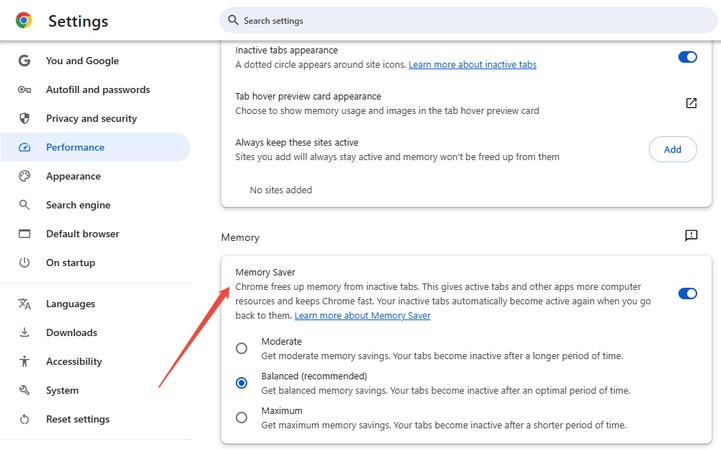Image resolution: width=721 pixels, height=450 pixels.
Task: Click the power icon beside On startup
Action: coord(24,262)
